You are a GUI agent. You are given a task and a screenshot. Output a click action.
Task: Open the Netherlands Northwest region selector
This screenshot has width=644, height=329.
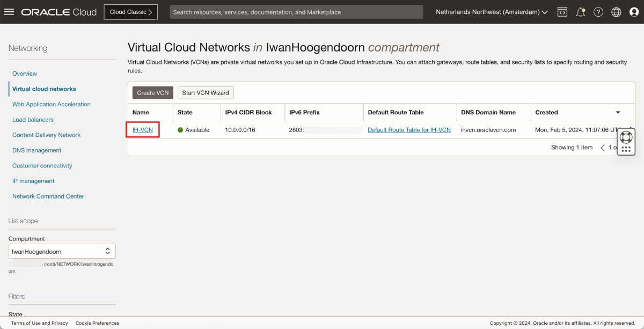click(490, 11)
